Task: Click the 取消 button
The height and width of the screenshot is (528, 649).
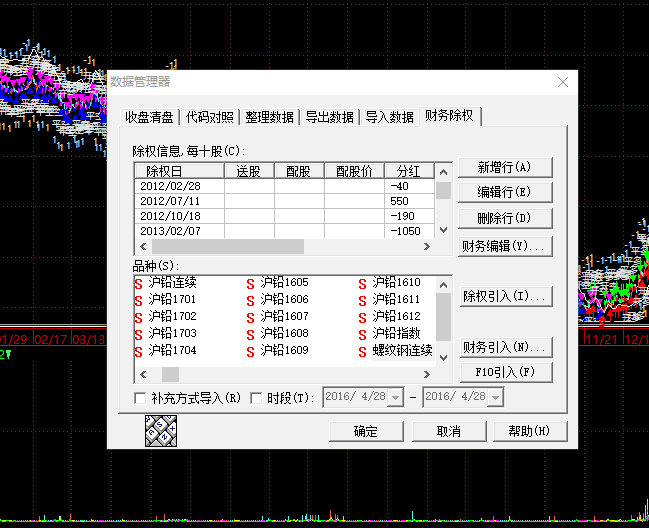Action: pyautogui.click(x=449, y=432)
